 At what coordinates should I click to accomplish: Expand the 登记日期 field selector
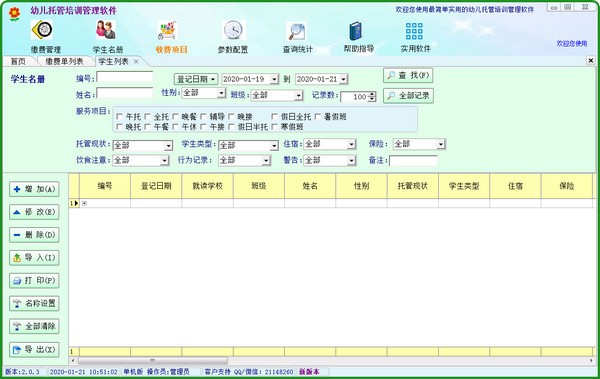pyautogui.click(x=196, y=79)
